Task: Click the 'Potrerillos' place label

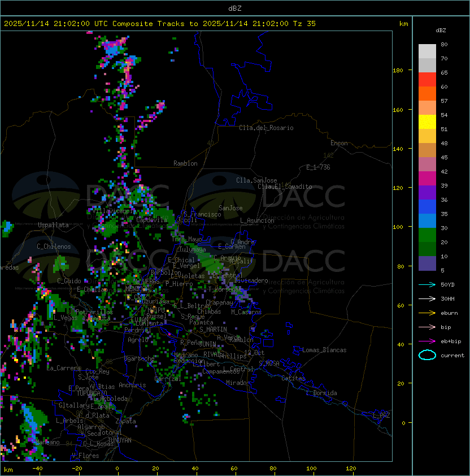Action: click(x=94, y=312)
